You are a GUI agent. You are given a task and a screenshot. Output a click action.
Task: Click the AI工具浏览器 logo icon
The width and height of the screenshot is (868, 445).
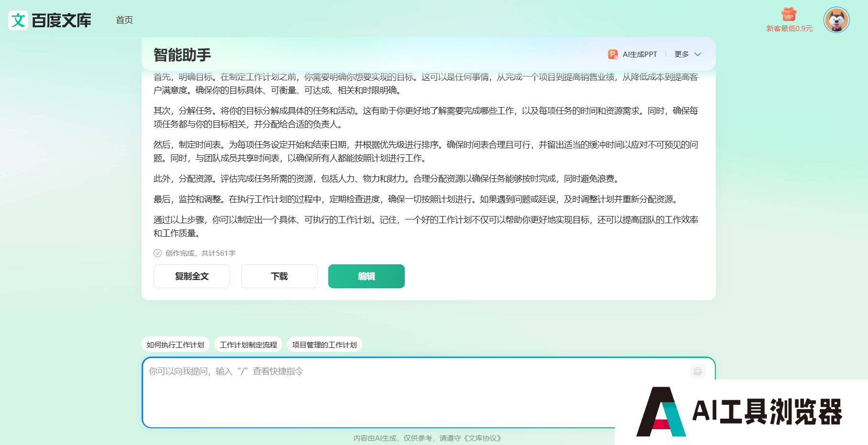click(x=661, y=412)
